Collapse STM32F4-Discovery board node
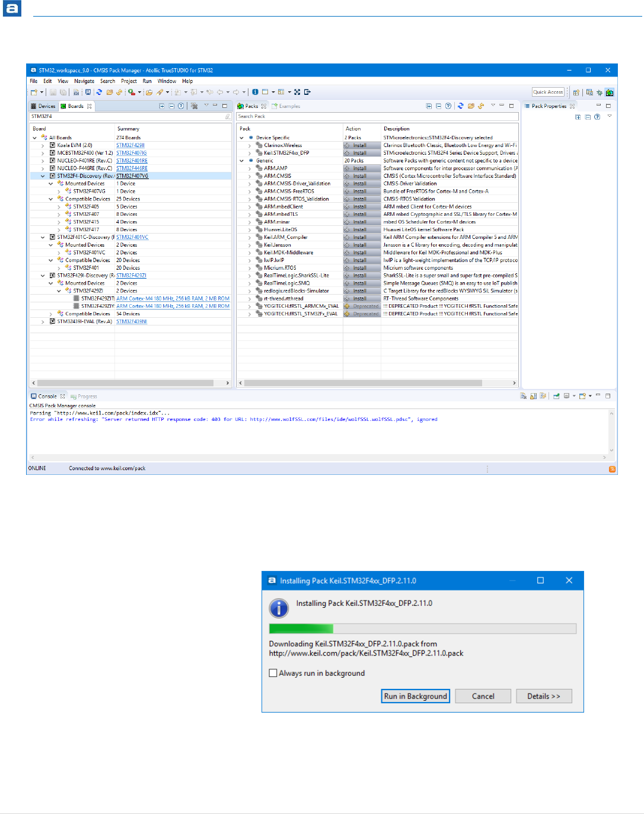This screenshot has width=644, height=814. click(43, 176)
